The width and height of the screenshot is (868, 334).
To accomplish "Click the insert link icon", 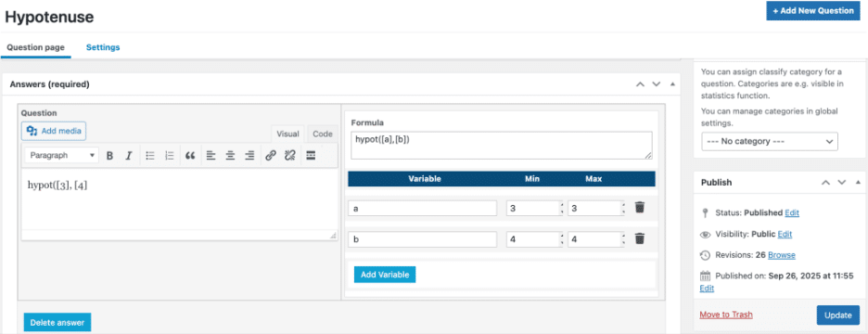I will click(x=270, y=156).
